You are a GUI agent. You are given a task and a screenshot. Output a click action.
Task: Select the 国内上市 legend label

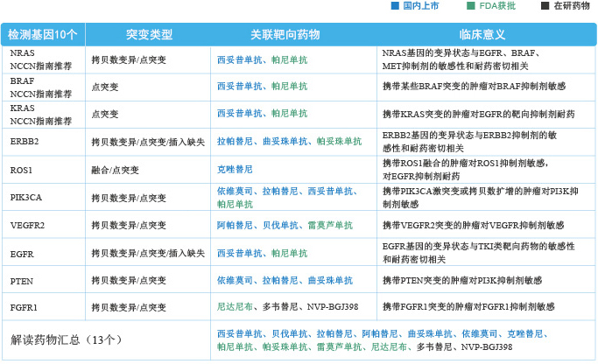[x=421, y=6]
